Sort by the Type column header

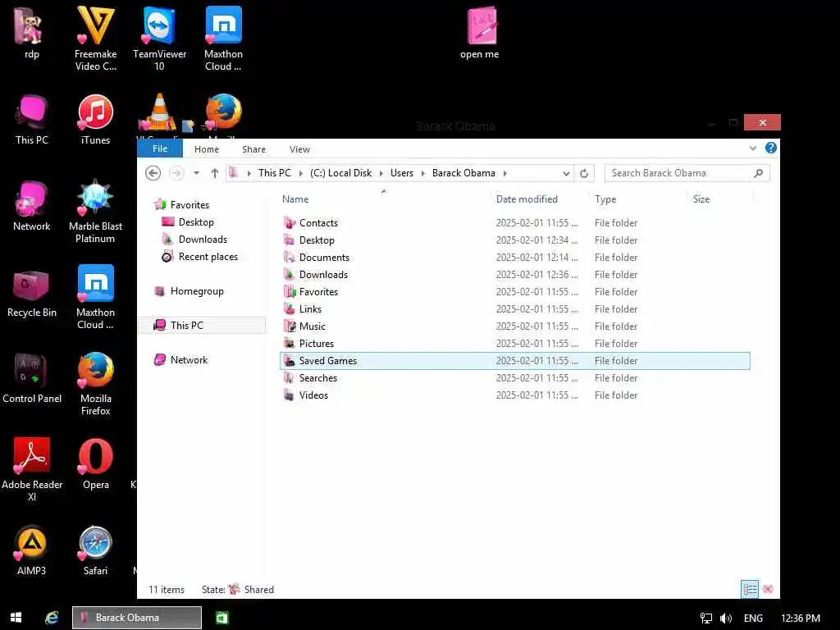[x=637, y=199]
